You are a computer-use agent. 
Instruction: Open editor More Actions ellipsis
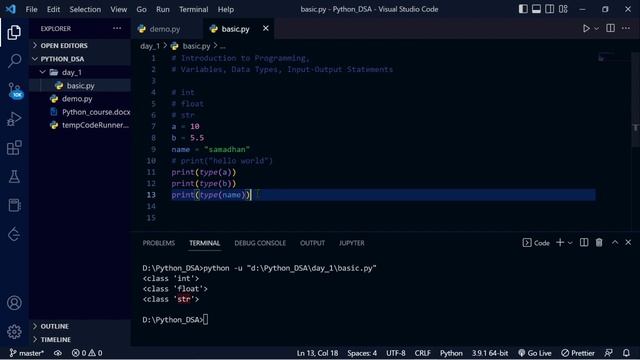tap(626, 28)
